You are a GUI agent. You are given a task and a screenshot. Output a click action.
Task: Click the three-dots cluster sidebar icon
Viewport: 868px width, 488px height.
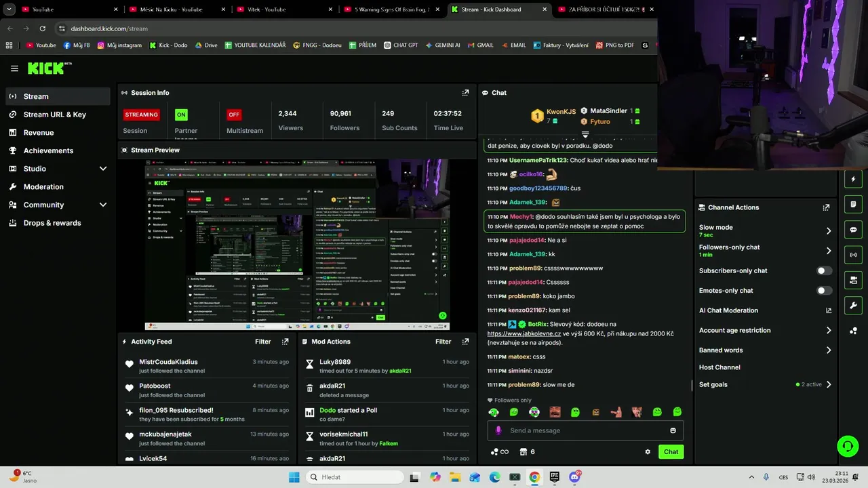pyautogui.click(x=853, y=331)
